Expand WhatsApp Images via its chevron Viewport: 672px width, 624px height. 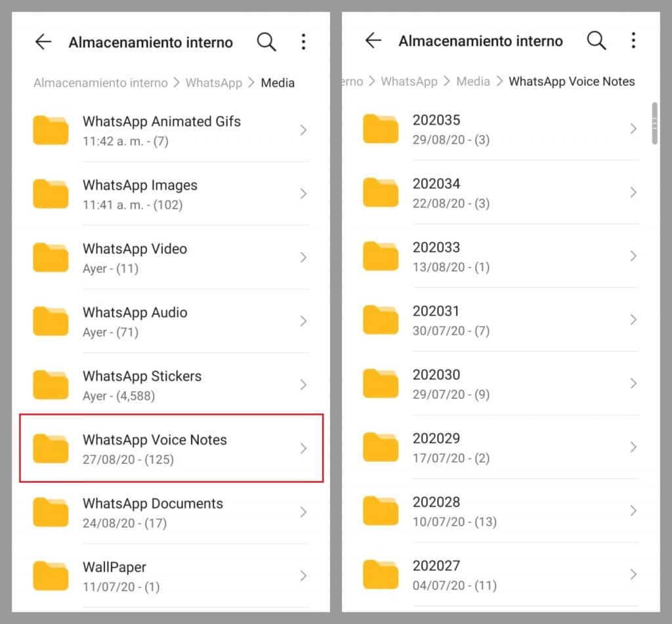click(303, 194)
